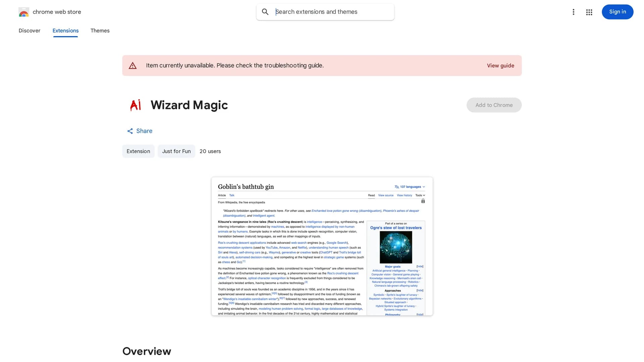
Task: Click the item currently unavailable message text
Action: (235, 66)
